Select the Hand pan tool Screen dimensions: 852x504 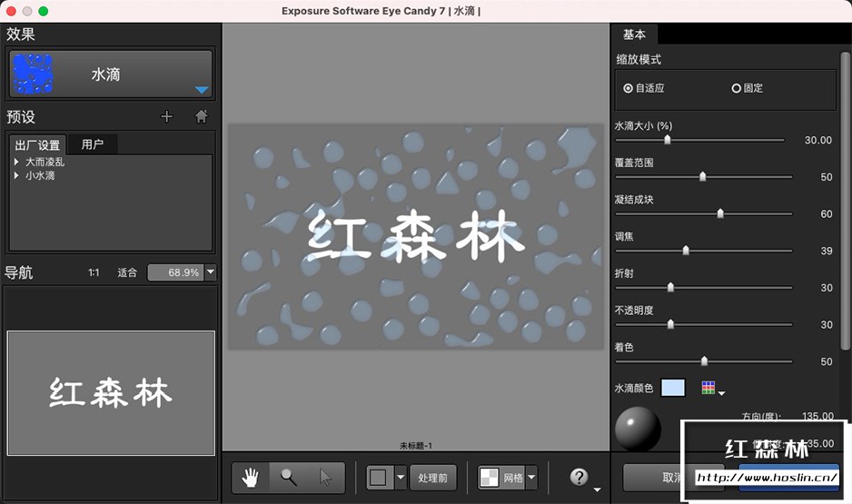[x=251, y=478]
